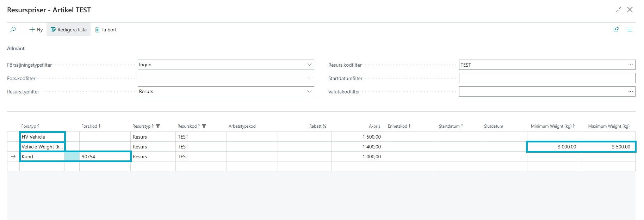Select the Allmänt section heading
Viewport: 644px width, 220px height.
tap(16, 48)
